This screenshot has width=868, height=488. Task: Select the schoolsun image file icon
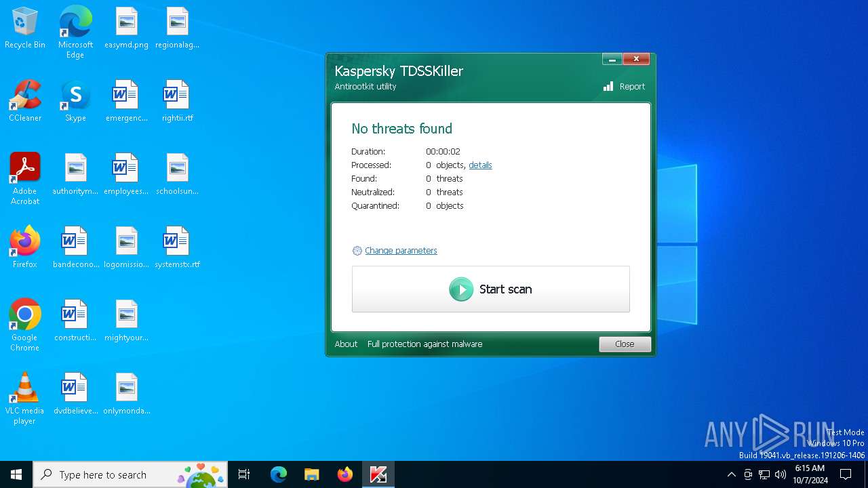coord(177,175)
